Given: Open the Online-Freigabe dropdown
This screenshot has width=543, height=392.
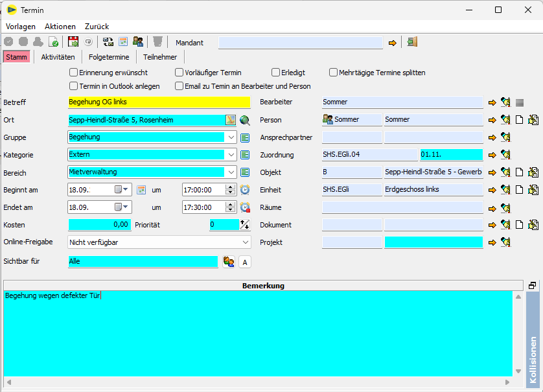Looking at the screenshot, I should (245, 242).
